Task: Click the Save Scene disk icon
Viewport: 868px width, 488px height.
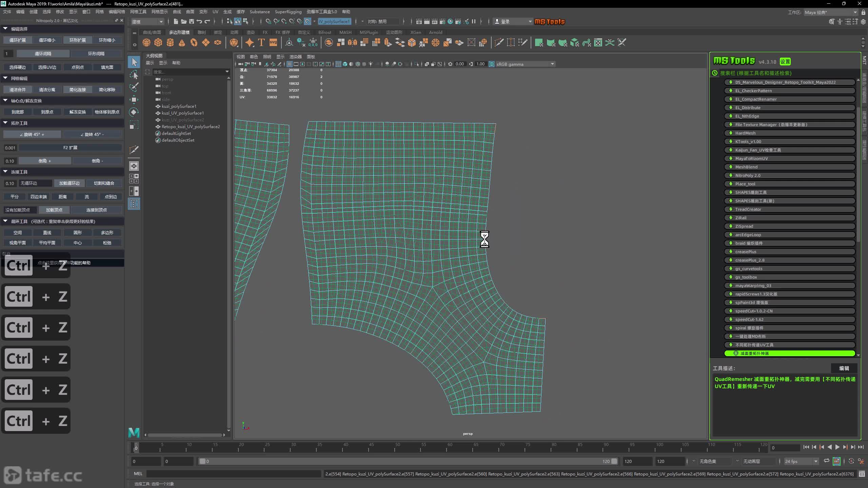Action: [x=191, y=21]
